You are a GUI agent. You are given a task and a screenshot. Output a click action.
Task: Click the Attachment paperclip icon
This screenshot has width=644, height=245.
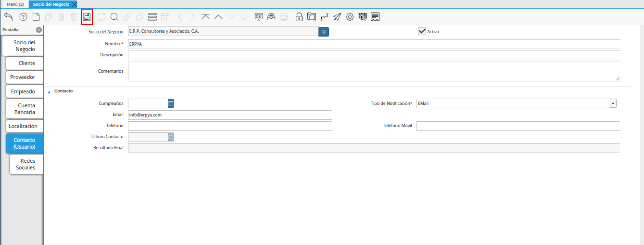point(127,17)
